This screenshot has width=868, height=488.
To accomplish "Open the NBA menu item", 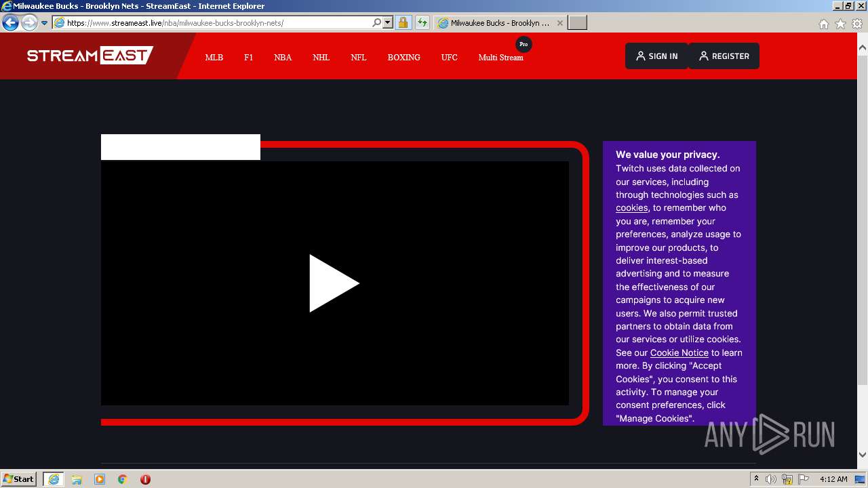I will tap(283, 58).
